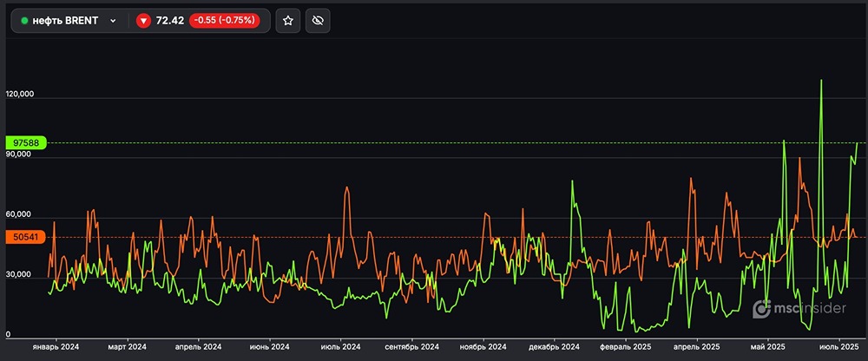Click the tallest green spike peak
Viewport: 868px width, 361px height.
(x=820, y=81)
